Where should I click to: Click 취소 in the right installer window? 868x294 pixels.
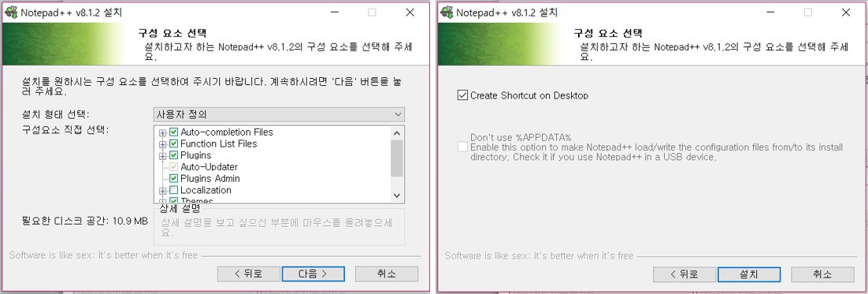(822, 274)
